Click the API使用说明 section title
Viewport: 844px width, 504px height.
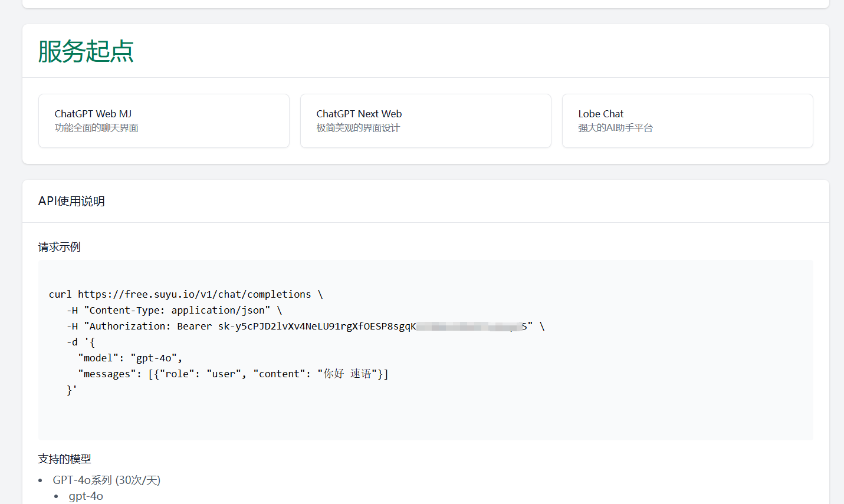71,201
